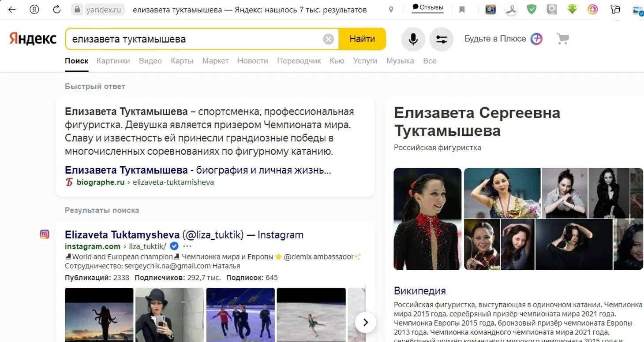Click the green download arrow extension
Image resolution: width=644 pixels, height=342 pixels.
572,9
